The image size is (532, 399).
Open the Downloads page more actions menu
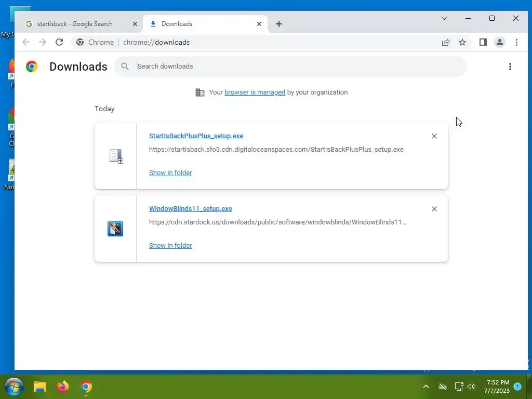click(510, 66)
